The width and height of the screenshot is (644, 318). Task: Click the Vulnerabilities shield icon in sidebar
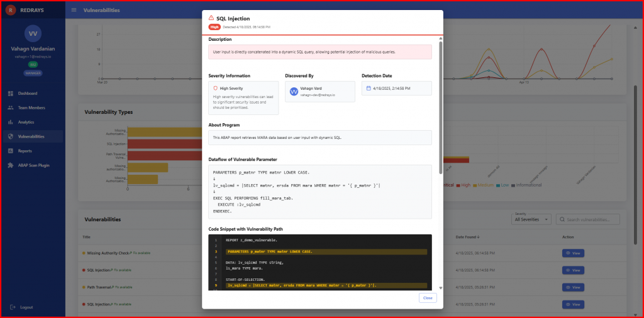point(11,136)
